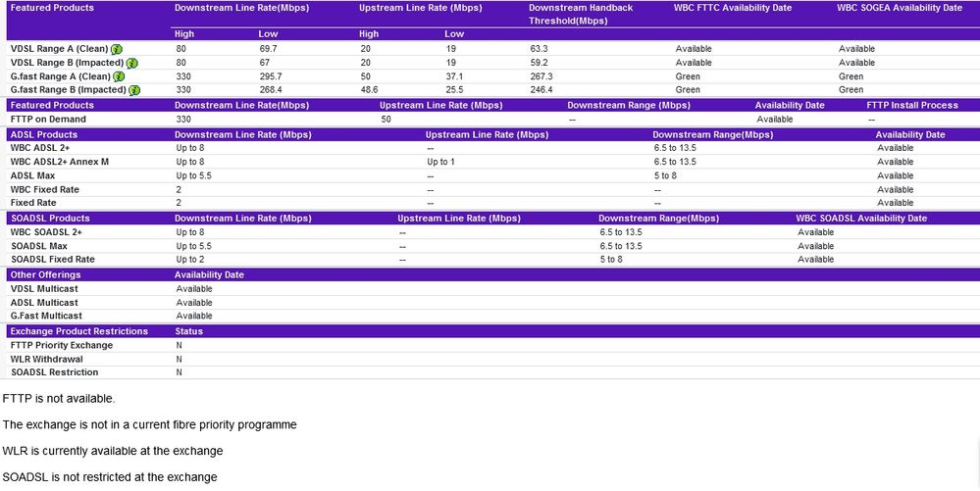Open help icon next to G.fast Range A (Clean)
This screenshot has height=491, width=980.
click(119, 76)
